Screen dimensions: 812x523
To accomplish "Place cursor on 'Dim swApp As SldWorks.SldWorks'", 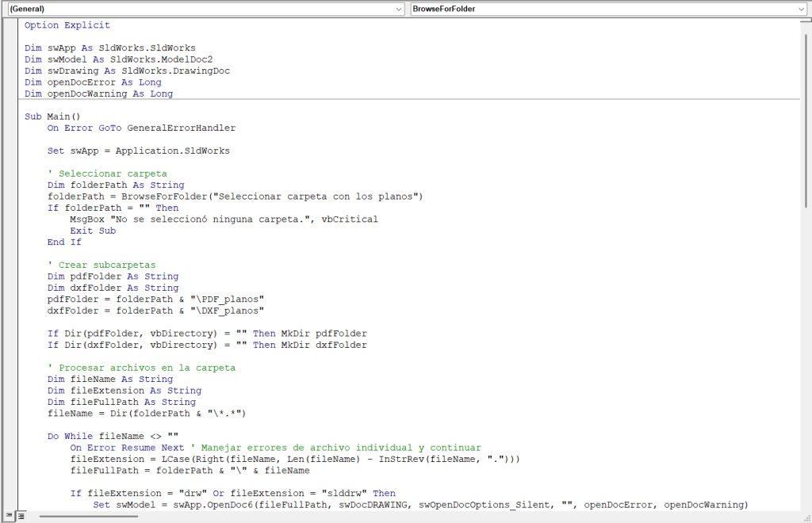I will [109, 48].
